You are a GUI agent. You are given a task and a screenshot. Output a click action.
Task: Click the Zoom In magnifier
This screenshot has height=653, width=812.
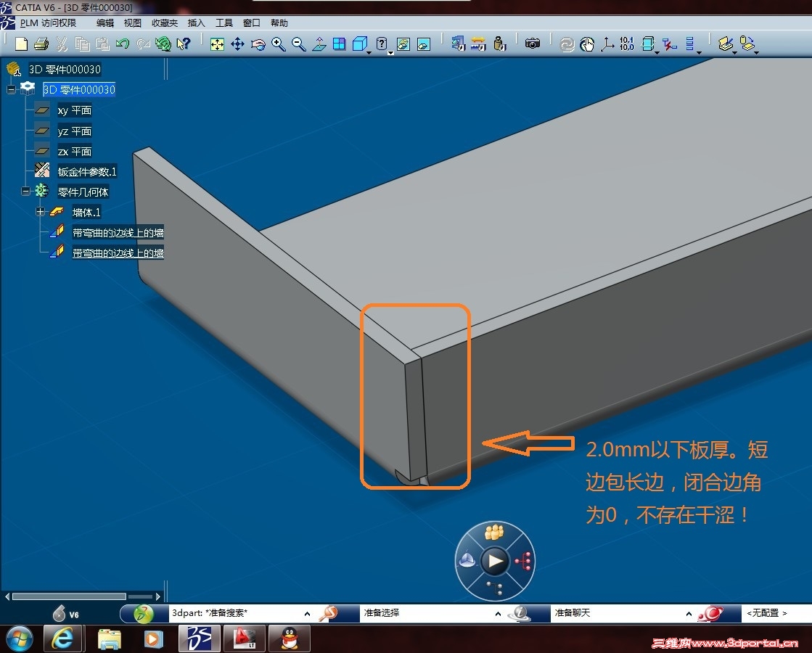pos(278,44)
